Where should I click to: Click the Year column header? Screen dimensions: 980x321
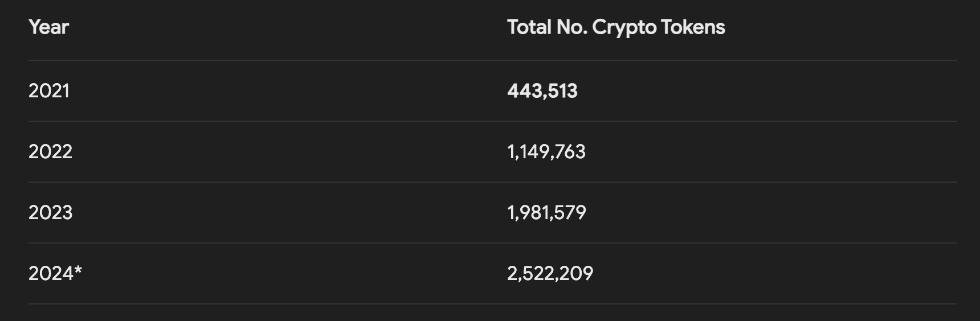point(48,27)
